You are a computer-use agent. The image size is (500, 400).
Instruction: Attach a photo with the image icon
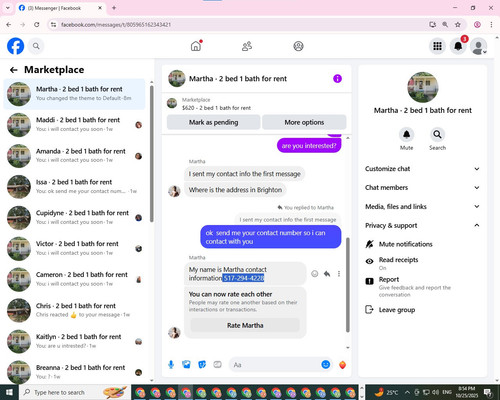[x=186, y=365]
